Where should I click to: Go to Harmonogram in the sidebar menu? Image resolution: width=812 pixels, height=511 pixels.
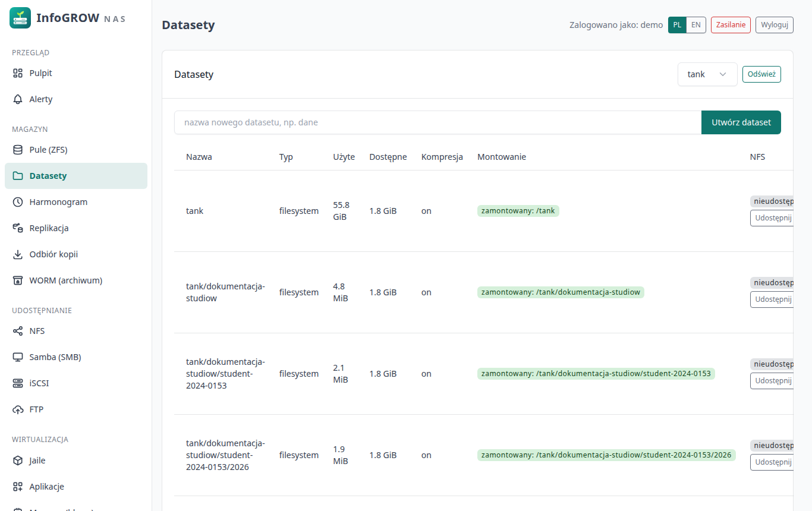76,202
